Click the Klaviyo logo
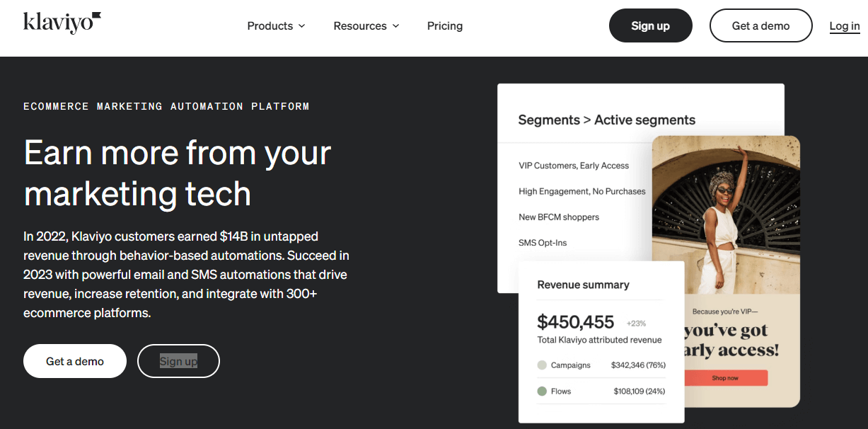The width and height of the screenshot is (868, 429). 62,23
